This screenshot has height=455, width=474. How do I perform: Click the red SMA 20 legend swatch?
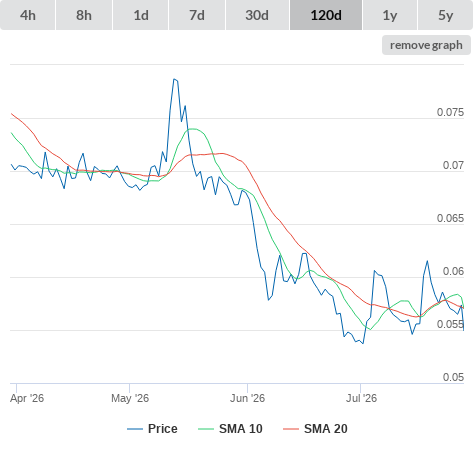(x=291, y=429)
